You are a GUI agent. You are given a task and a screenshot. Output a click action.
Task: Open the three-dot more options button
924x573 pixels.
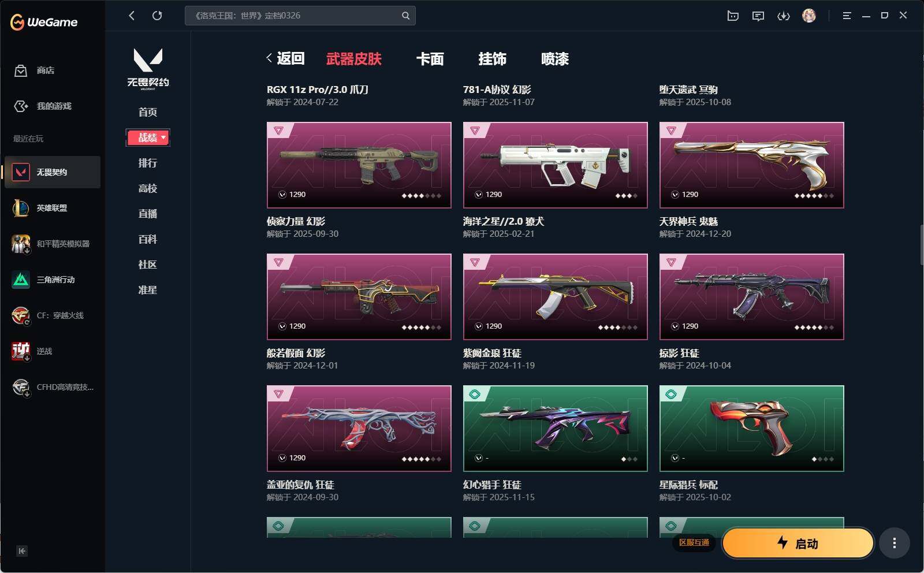895,543
